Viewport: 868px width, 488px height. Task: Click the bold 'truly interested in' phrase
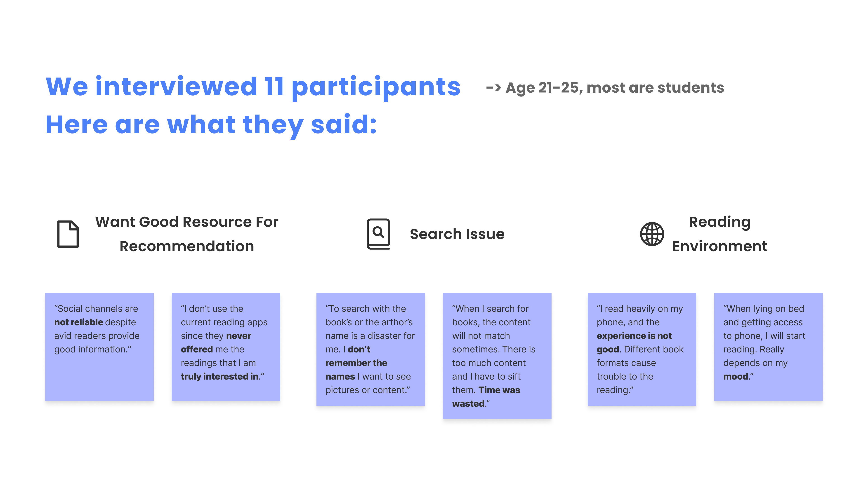coord(220,377)
